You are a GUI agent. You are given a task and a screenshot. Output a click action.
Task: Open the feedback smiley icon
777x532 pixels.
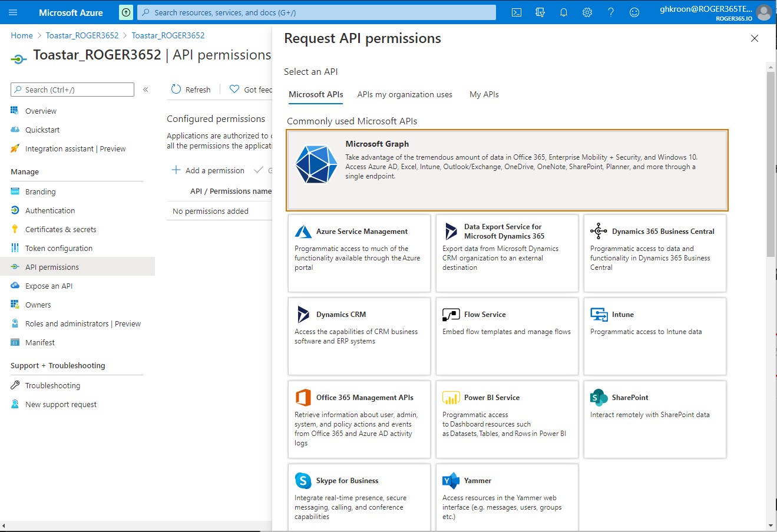[x=634, y=12]
